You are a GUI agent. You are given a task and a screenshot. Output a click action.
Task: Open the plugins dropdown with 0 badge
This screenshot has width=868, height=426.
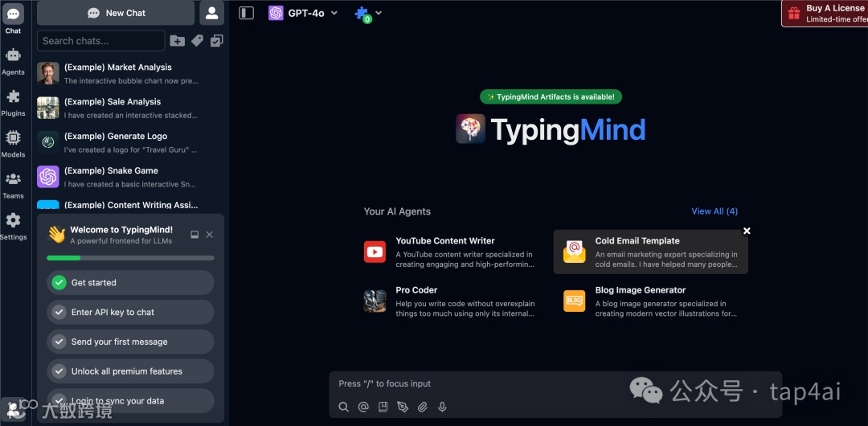click(x=367, y=14)
